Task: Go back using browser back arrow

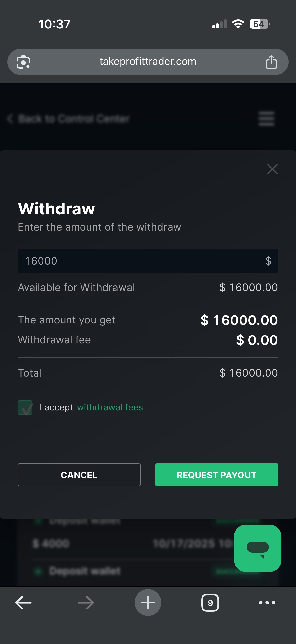Action: point(23,602)
